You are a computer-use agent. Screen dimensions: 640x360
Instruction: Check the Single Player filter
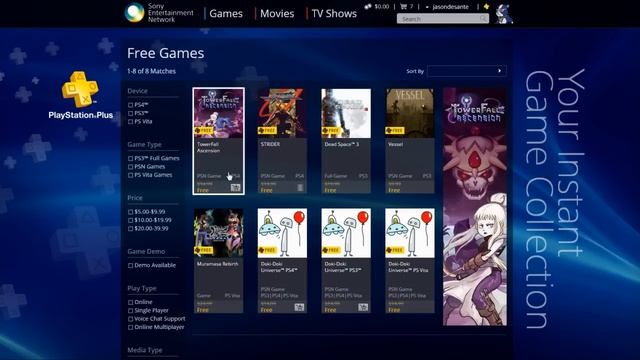pyautogui.click(x=131, y=311)
